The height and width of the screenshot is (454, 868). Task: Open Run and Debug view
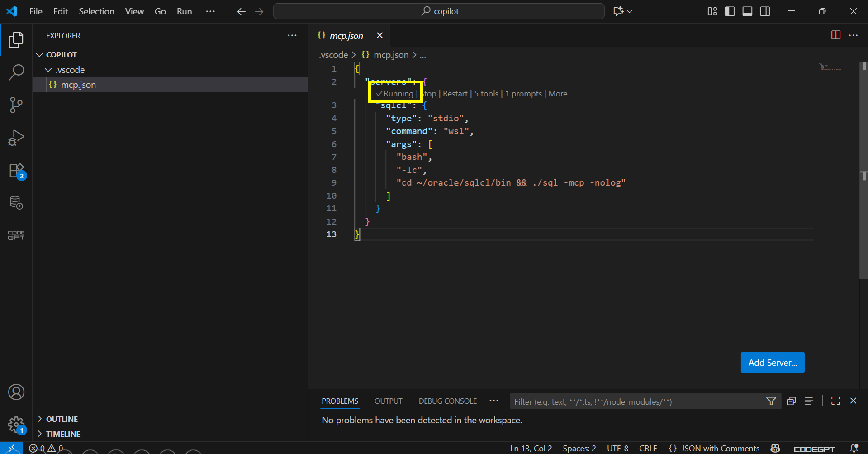(x=16, y=138)
